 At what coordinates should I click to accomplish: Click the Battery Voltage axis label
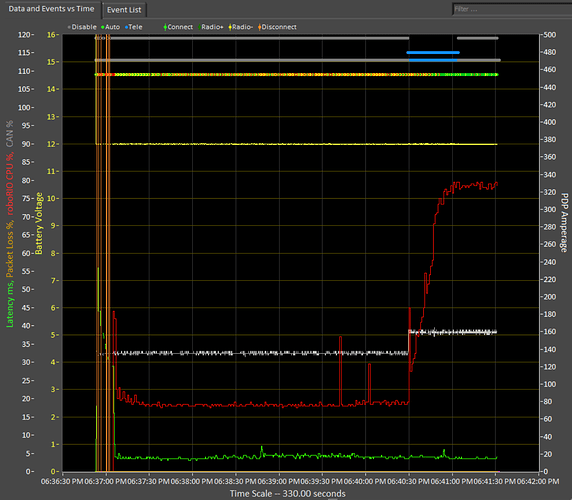pyautogui.click(x=39, y=223)
